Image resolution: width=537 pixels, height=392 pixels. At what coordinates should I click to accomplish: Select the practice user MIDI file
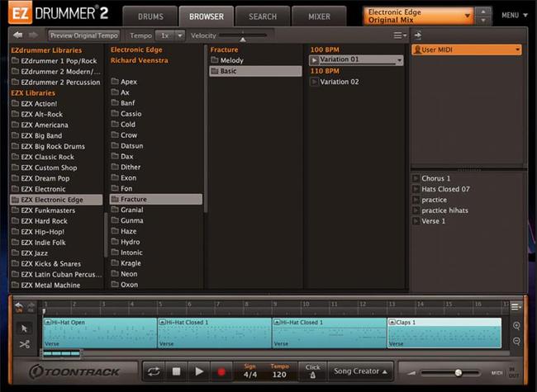point(434,200)
